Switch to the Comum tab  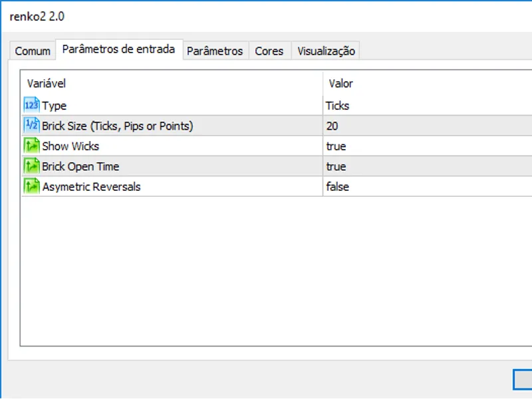pyautogui.click(x=33, y=51)
